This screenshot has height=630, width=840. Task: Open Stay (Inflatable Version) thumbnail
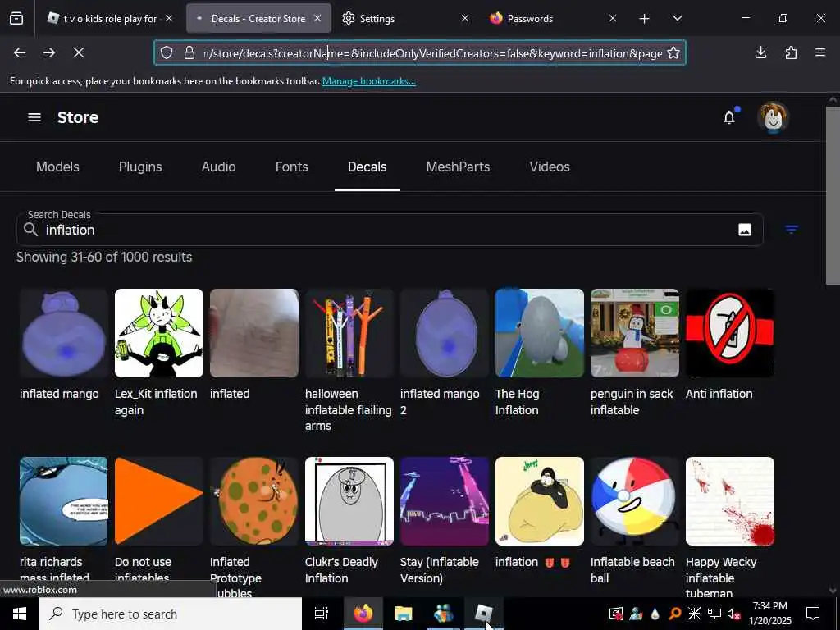(445, 501)
